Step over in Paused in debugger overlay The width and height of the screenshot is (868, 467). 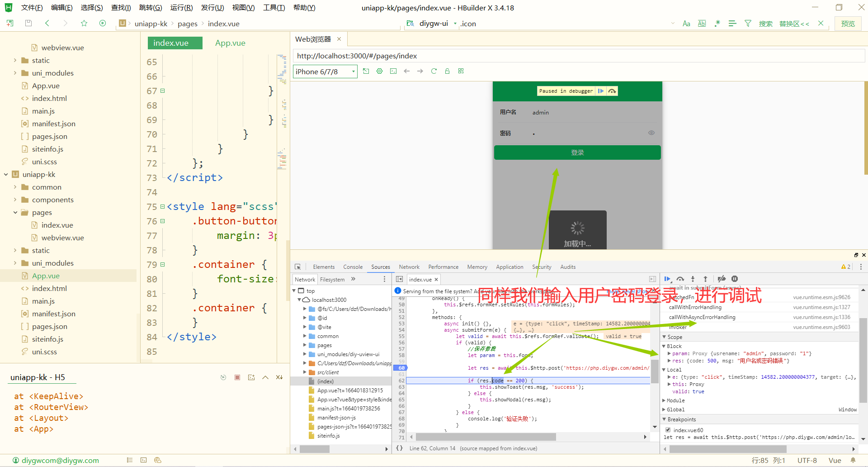(x=612, y=91)
